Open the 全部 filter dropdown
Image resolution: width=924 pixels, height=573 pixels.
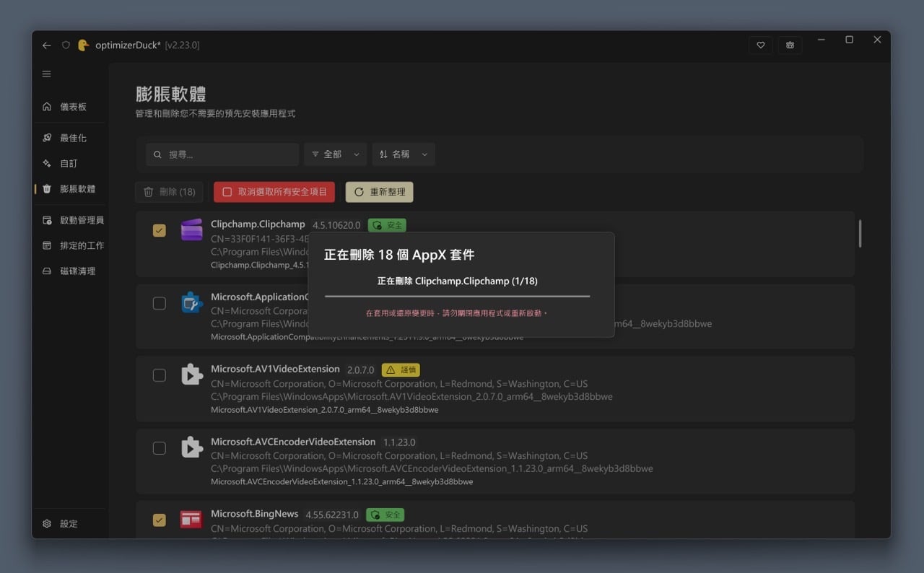coord(336,154)
